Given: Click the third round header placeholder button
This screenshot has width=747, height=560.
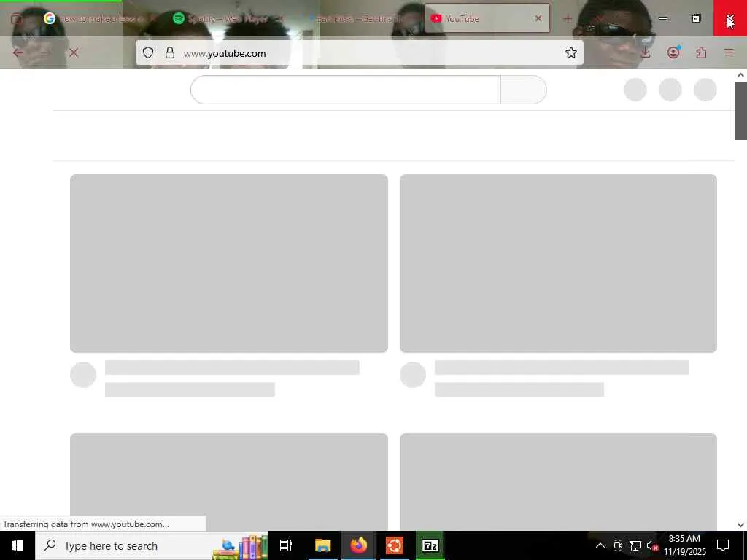Looking at the screenshot, I should [x=705, y=90].
